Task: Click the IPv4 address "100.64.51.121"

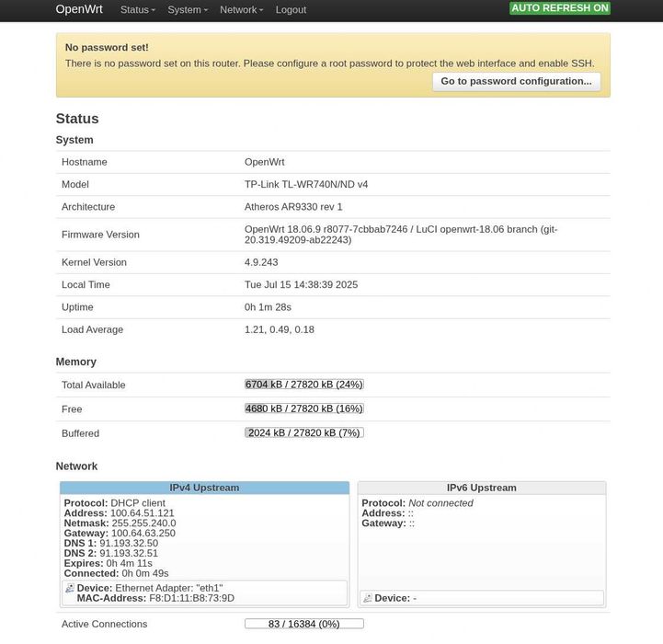Action: [x=142, y=512]
